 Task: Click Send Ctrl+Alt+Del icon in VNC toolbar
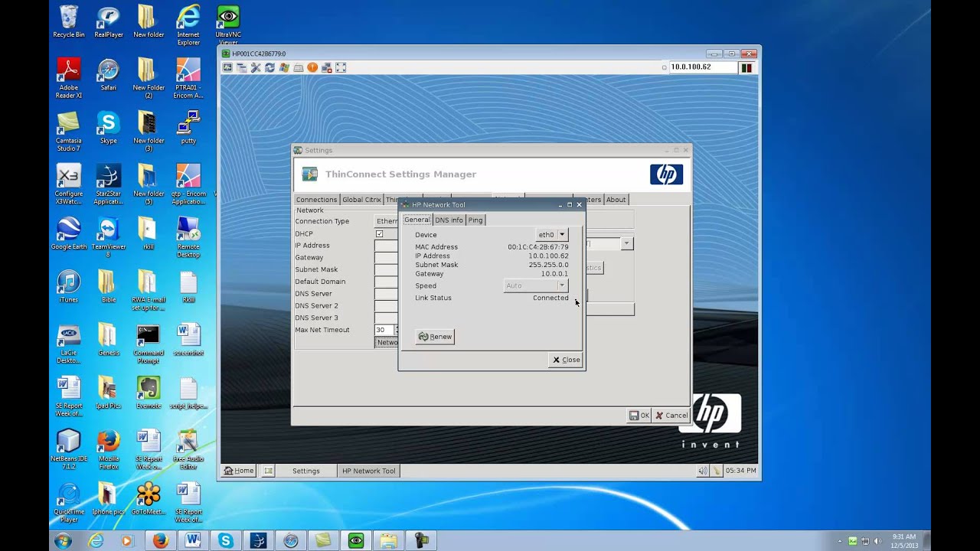(x=227, y=67)
